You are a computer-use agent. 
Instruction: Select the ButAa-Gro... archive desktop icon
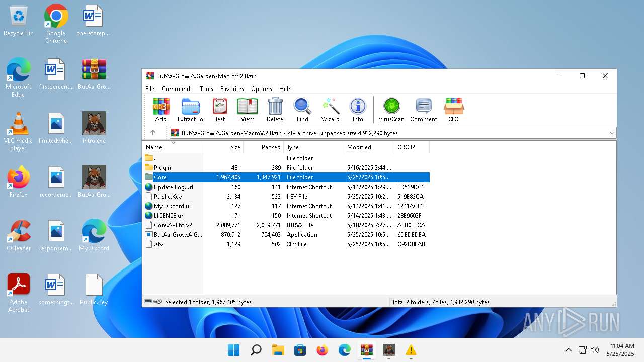pos(94,74)
